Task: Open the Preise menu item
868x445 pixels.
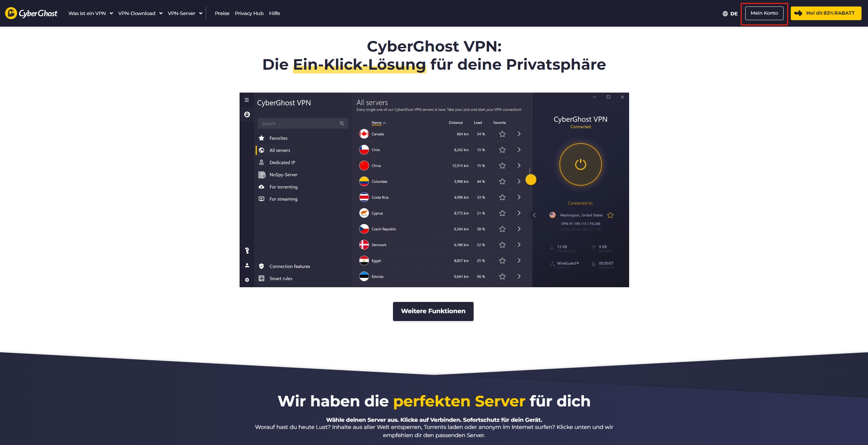Action: [x=222, y=13]
